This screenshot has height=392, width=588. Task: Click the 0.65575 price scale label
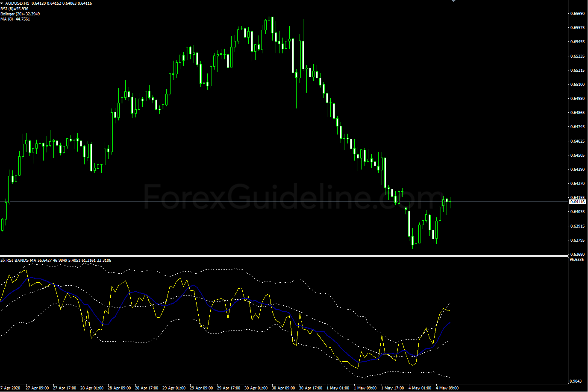(x=577, y=28)
